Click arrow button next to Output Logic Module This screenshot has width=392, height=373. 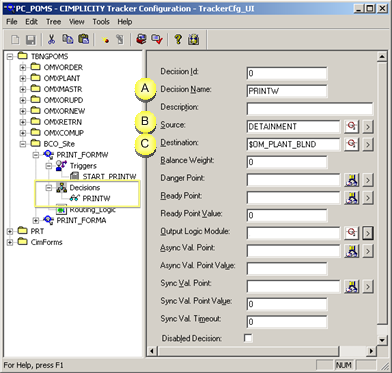[368, 233]
